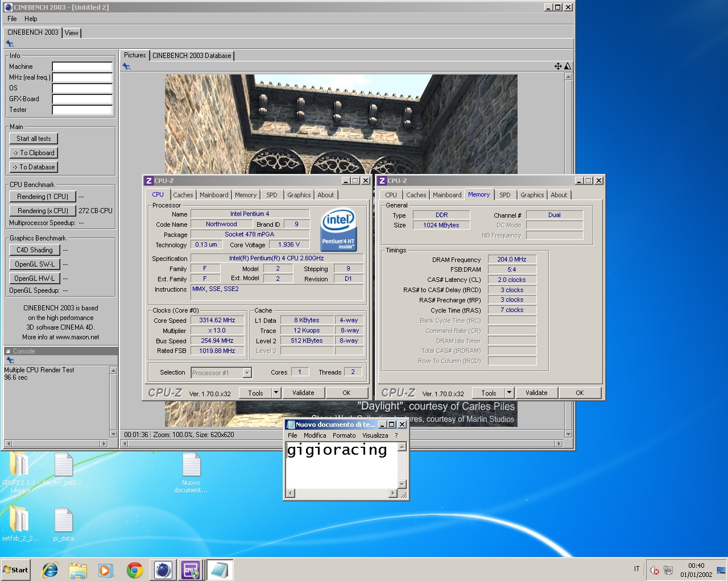The height and width of the screenshot is (582, 728).
Task: Click the To Clipboard button
Action: (x=34, y=153)
